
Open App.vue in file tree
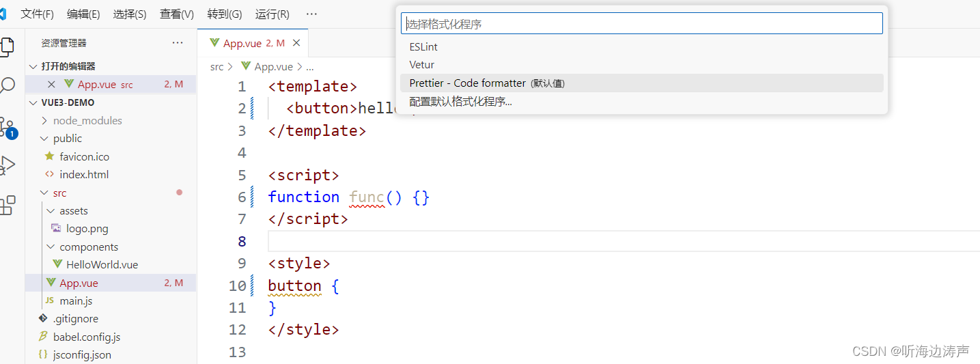111,283
